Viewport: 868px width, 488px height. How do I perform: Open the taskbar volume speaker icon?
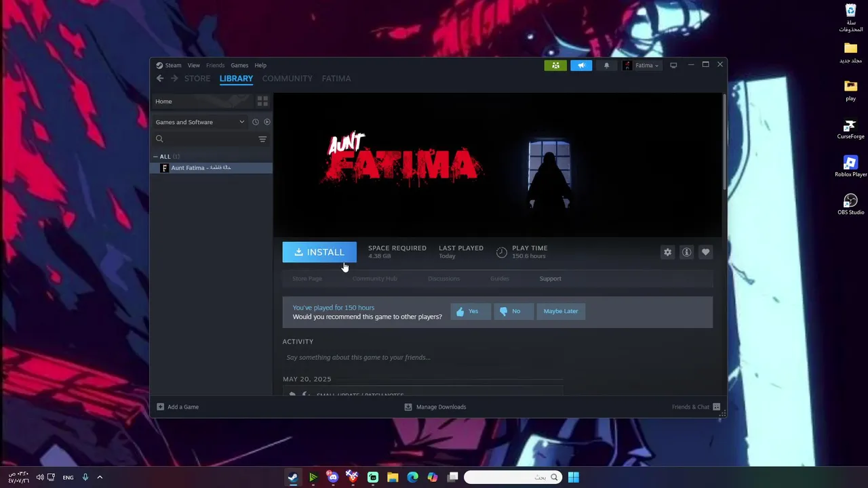39,477
